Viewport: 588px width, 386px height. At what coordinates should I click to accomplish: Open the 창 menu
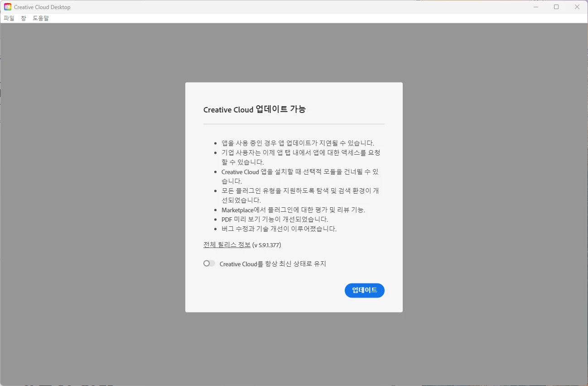(x=24, y=18)
